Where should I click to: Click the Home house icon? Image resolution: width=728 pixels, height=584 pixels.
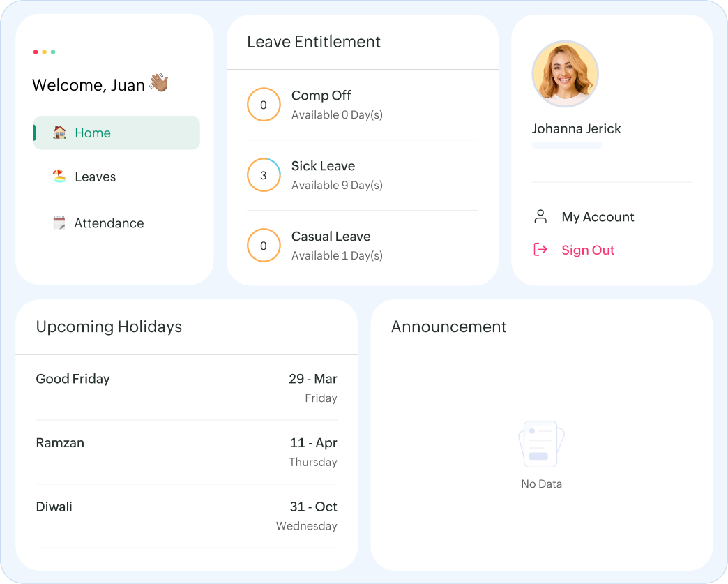tap(60, 133)
